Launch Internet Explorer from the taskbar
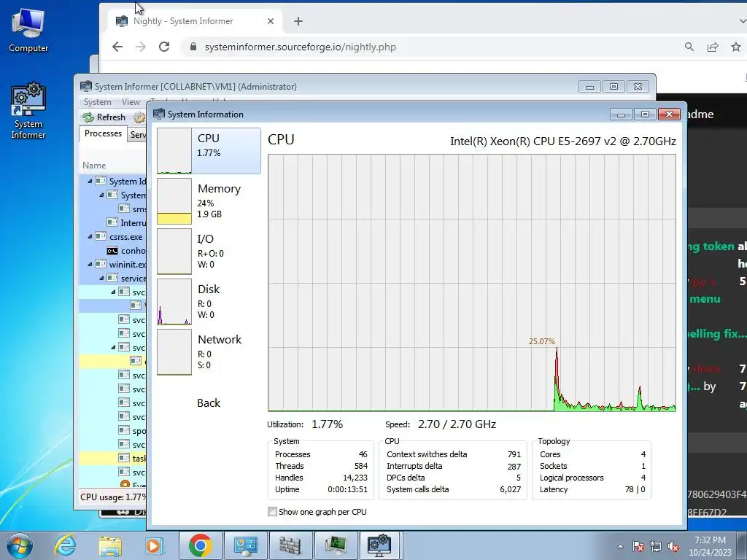The height and width of the screenshot is (560, 747). [64, 545]
